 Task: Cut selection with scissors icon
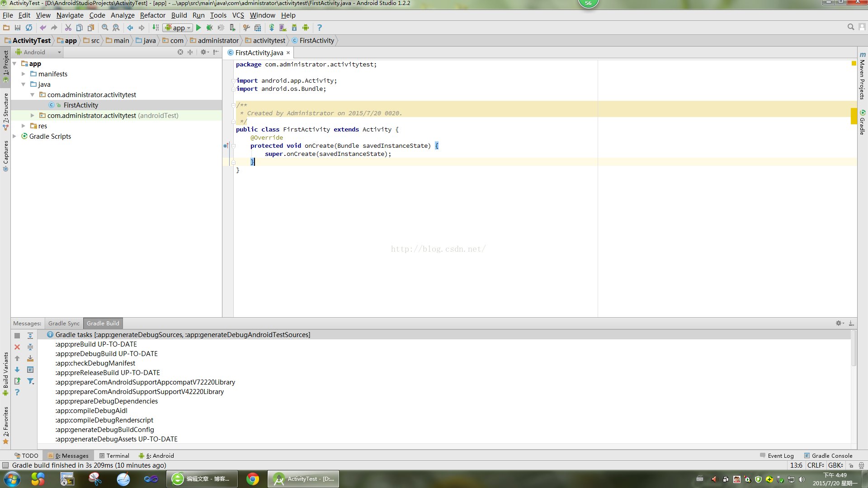coord(68,28)
